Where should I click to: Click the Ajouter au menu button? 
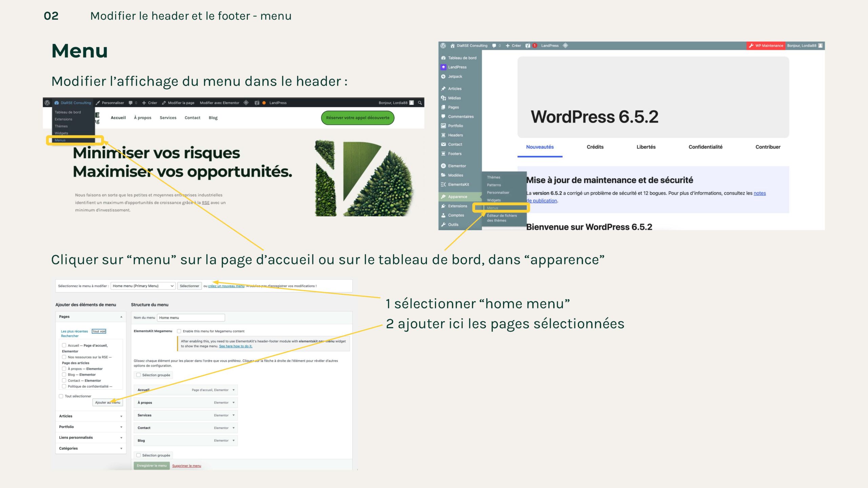click(107, 403)
